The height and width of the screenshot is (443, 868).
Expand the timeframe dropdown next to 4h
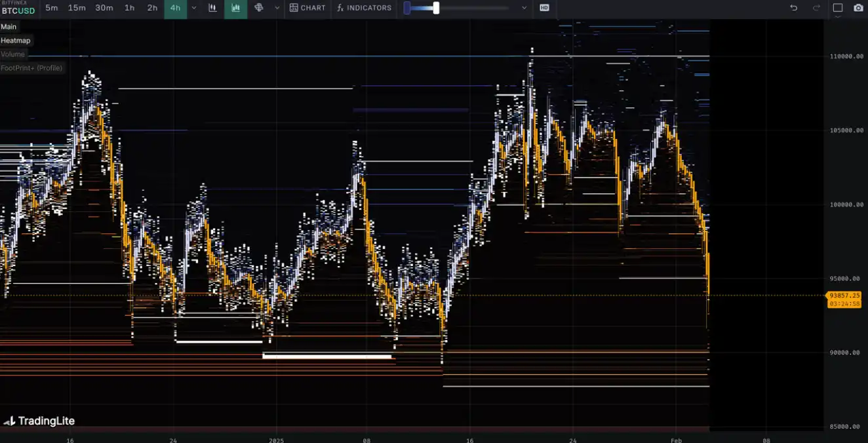(x=193, y=8)
